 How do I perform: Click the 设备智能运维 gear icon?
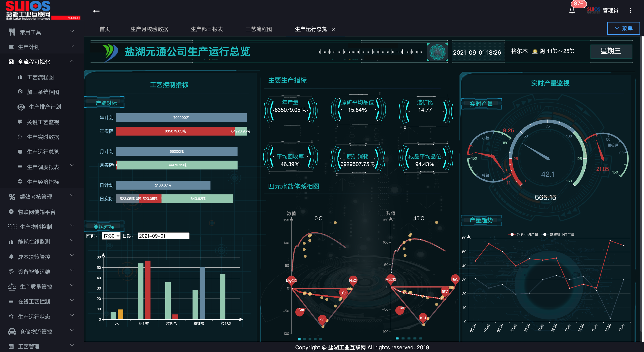[11, 272]
